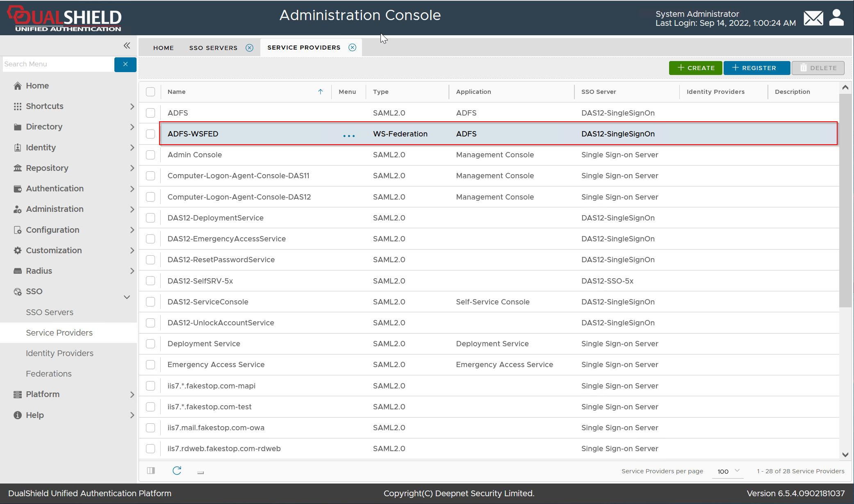Image resolution: width=854 pixels, height=504 pixels.
Task: Clear the search menu with X button
Action: coord(125,64)
